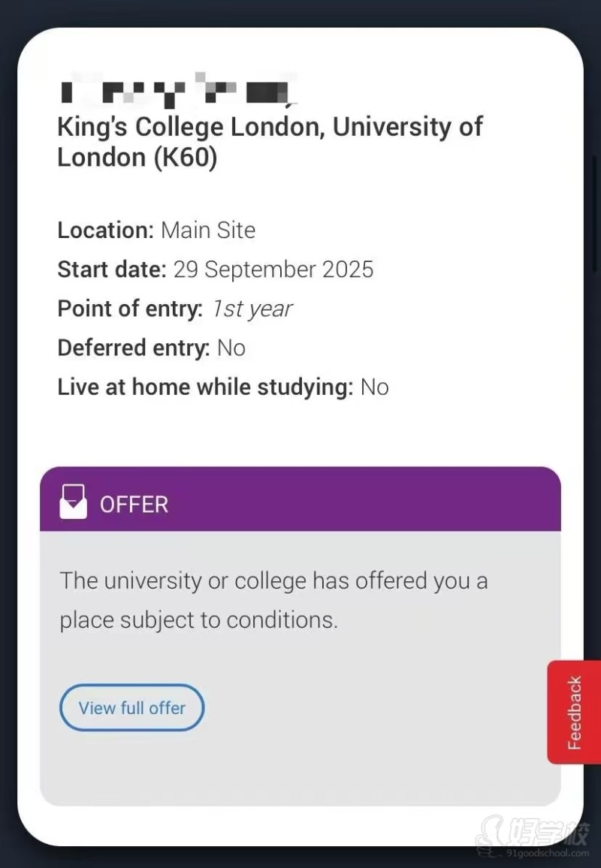Click the scrollbar on the right edge

(596, 214)
